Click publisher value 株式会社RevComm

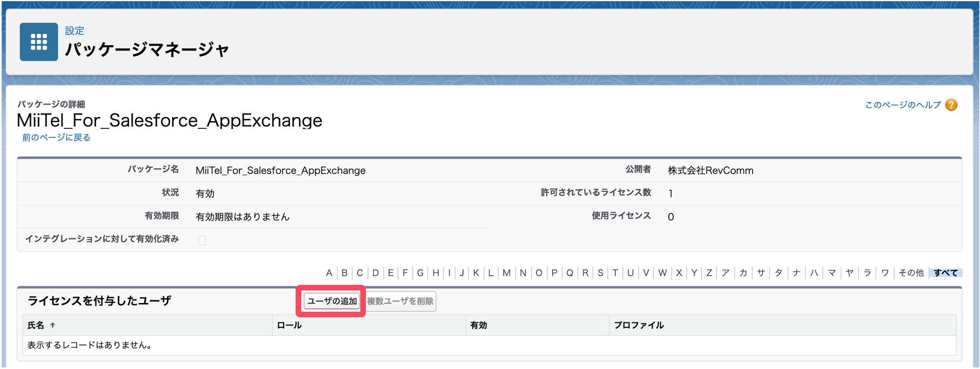[x=711, y=170]
